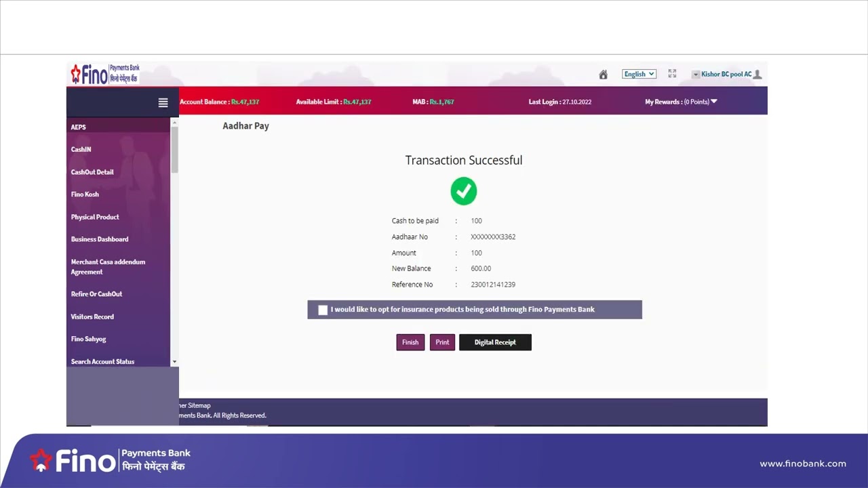Open the hamburger sidebar menu

163,102
